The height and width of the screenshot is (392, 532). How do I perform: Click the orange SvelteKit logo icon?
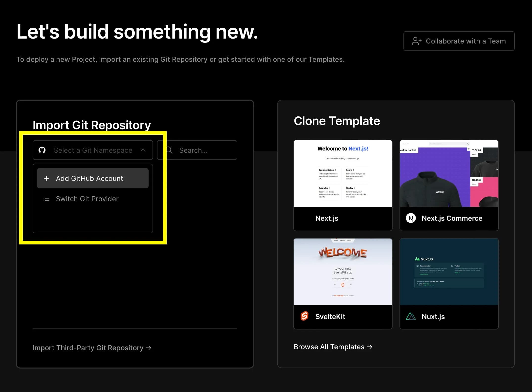tap(305, 316)
